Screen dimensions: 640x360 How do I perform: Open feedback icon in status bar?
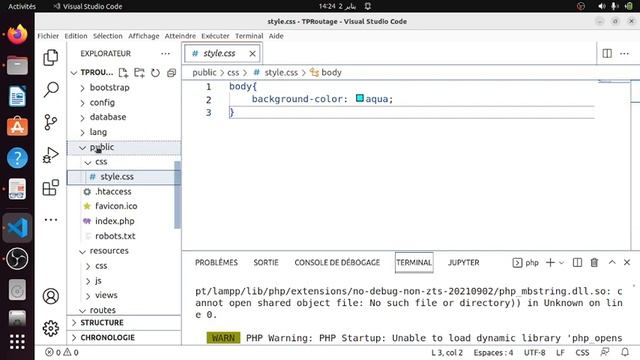[x=605, y=352]
